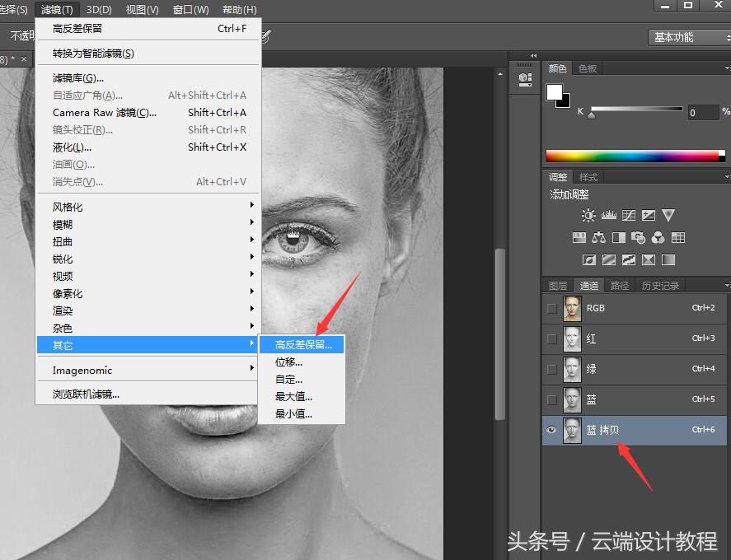
Task: Open 滤镜库(G)... from the filter menu
Action: pyautogui.click(x=78, y=78)
